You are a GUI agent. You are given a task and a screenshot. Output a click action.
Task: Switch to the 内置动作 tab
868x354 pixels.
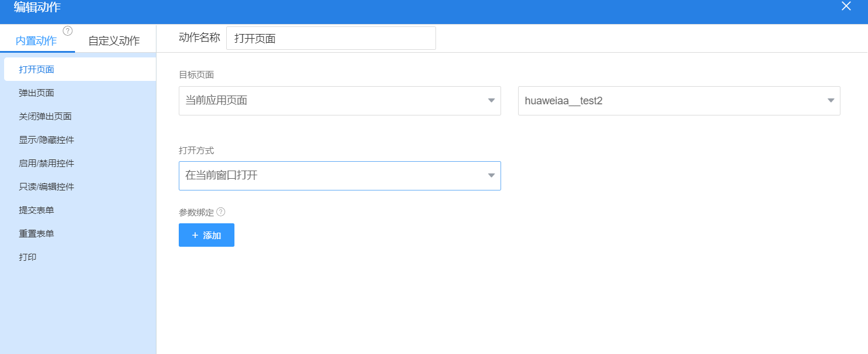coord(36,40)
